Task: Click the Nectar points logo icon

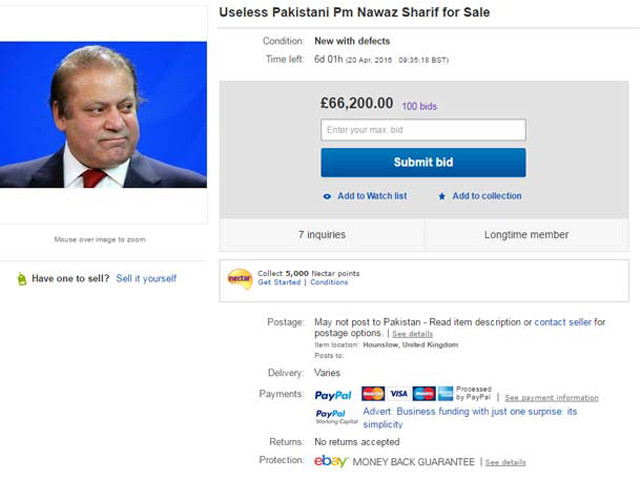Action: click(x=240, y=278)
